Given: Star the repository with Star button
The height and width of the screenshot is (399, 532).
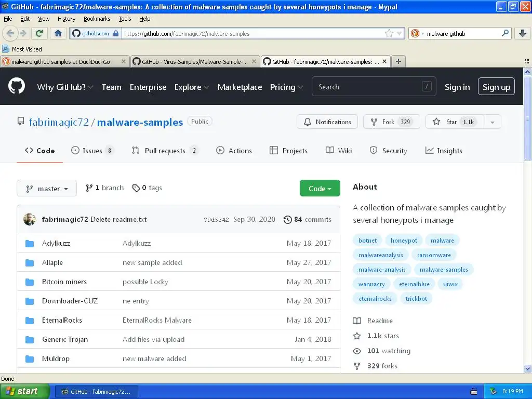Looking at the screenshot, I should click(x=455, y=122).
